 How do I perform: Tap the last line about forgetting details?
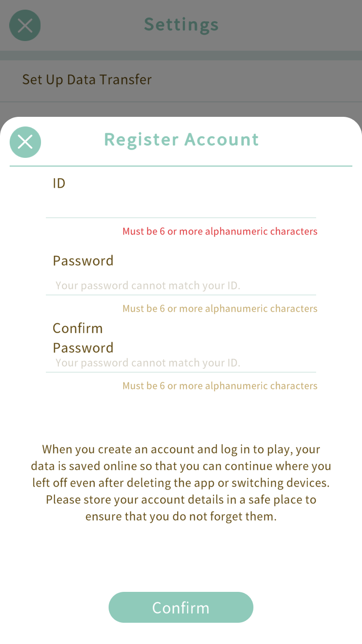(181, 517)
